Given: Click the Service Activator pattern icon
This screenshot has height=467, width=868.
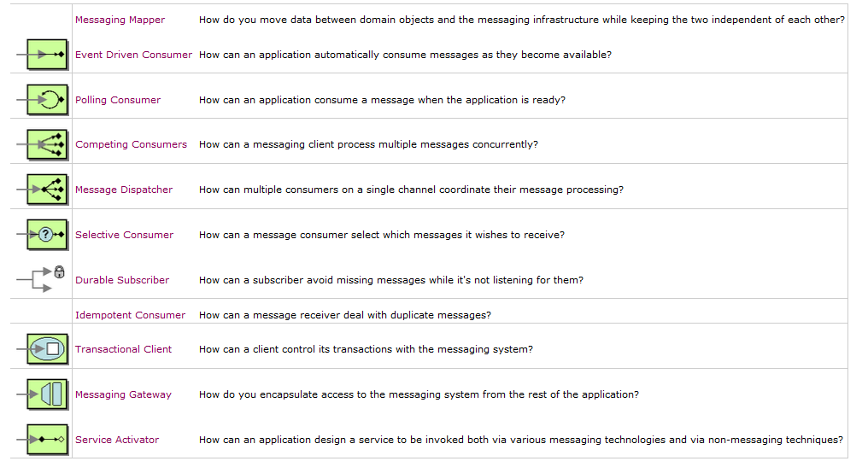Looking at the screenshot, I should [x=46, y=440].
